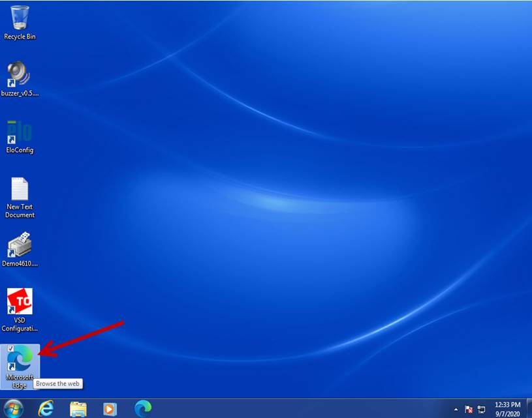Click the Action Center flag tray icon

coord(469,410)
